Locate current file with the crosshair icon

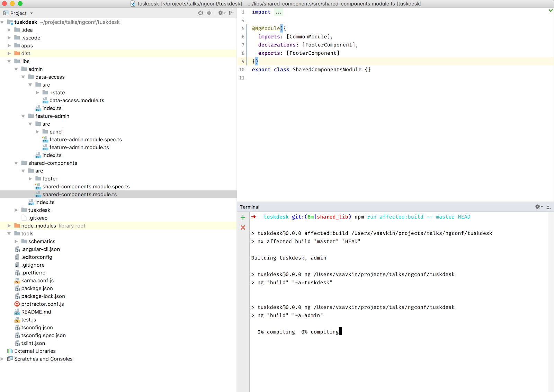click(200, 12)
